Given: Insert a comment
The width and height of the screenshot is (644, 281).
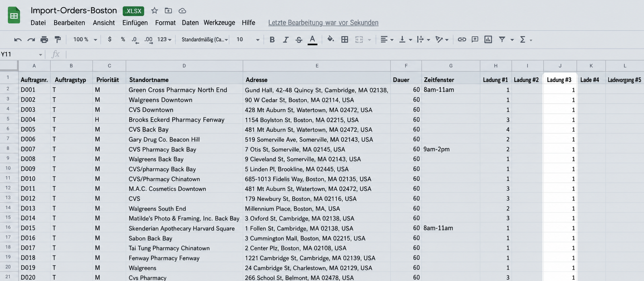Looking at the screenshot, I should coord(475,39).
